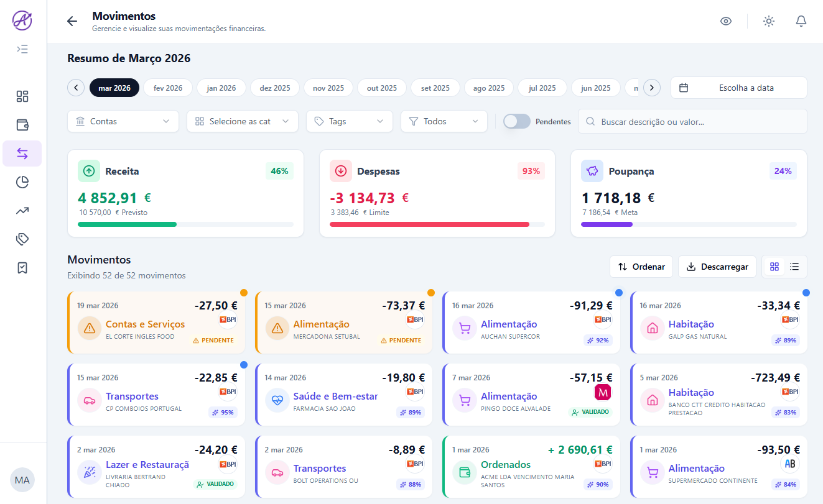Image resolution: width=823 pixels, height=504 pixels.
Task: Toggle light/dark theme with the sun icon
Action: tap(769, 21)
